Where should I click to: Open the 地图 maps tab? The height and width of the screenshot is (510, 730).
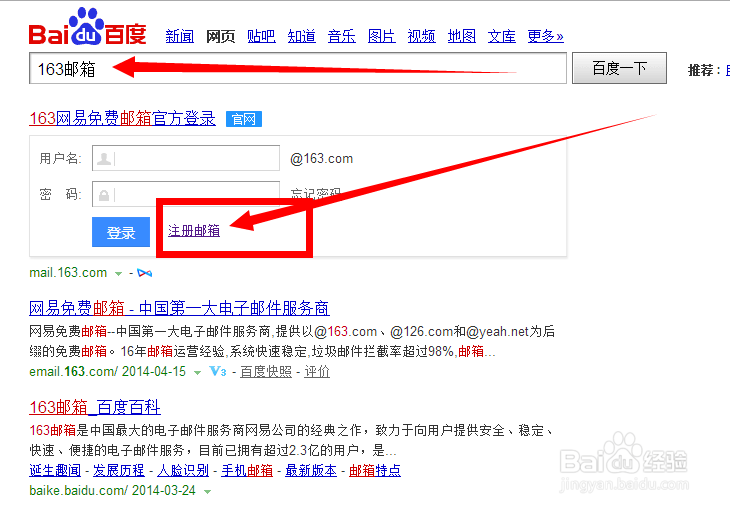[x=461, y=36]
